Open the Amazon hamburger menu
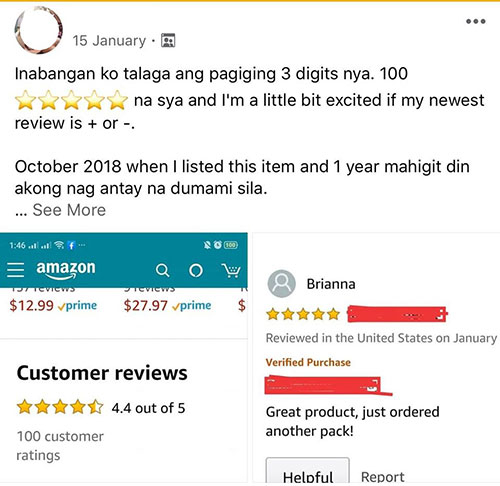The image size is (500, 486). [16, 270]
